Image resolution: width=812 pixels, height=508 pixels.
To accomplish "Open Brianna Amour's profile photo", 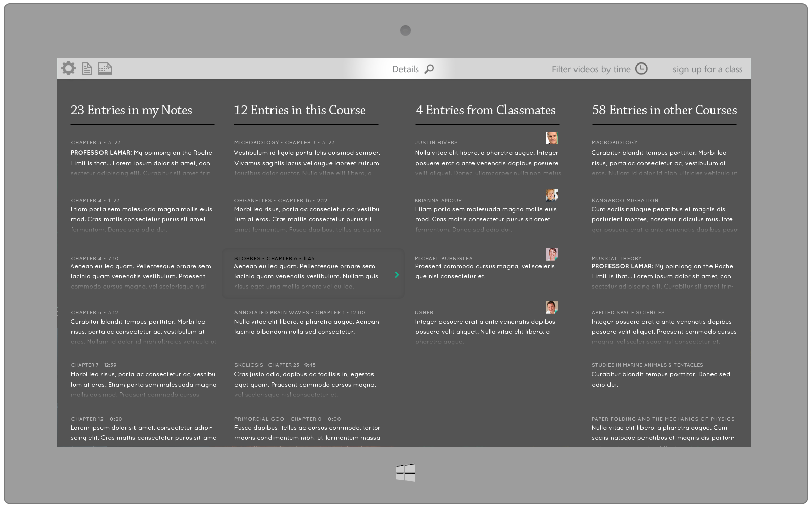I will (x=552, y=195).
